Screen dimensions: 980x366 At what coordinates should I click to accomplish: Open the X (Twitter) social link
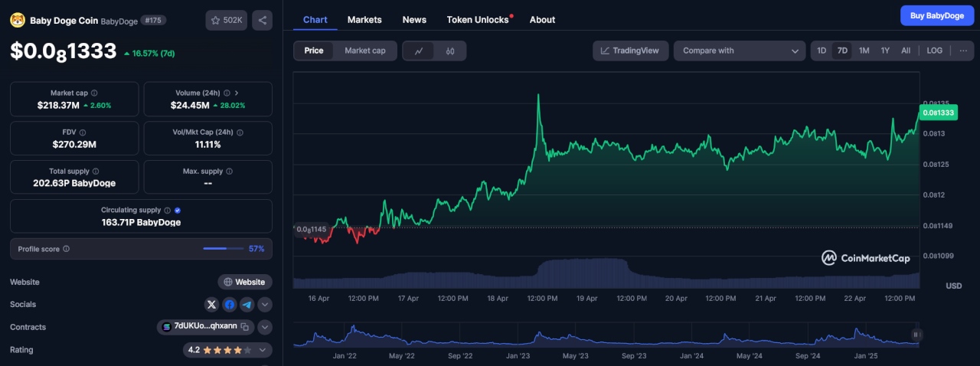(212, 305)
